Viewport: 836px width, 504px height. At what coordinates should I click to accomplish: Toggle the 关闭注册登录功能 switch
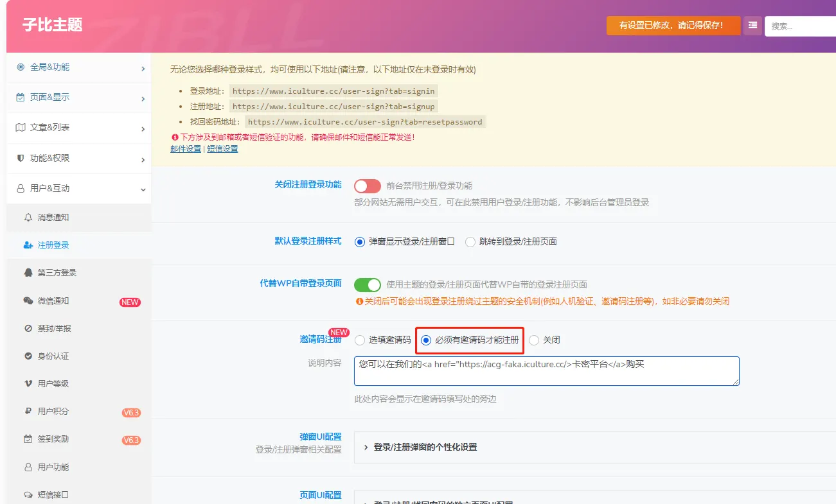point(368,186)
